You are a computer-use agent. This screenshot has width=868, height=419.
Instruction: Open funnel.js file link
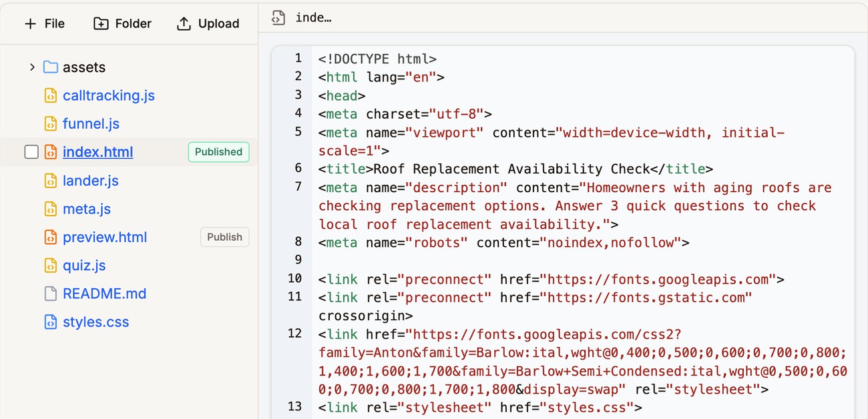tap(91, 123)
